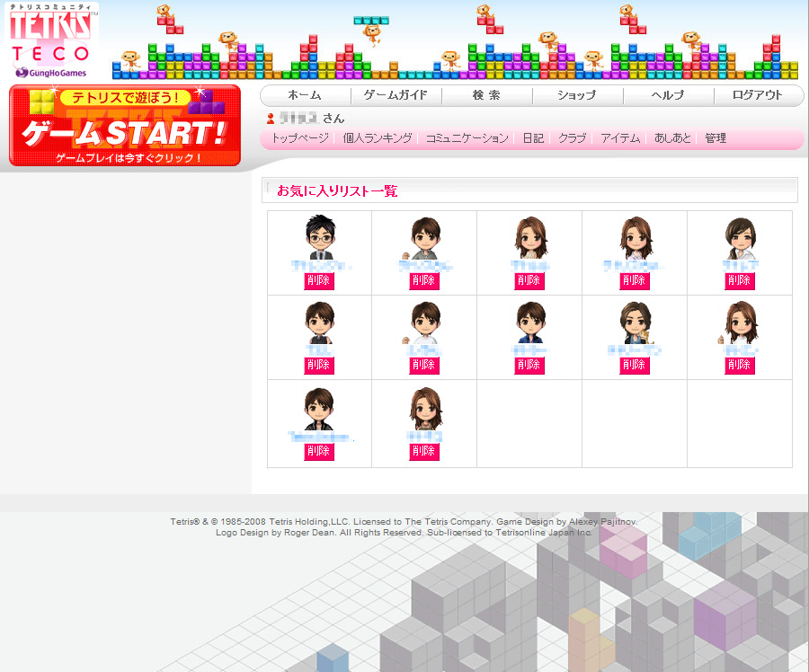Viewport: 809px width, 672px height.
Task: Go to クラブ tab
Action: (573, 138)
